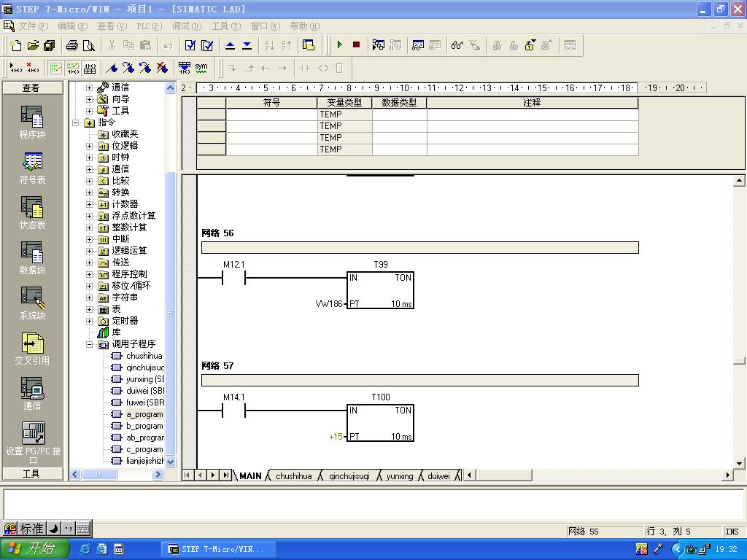Click the Download to PLC arrow icon
Screen dimensions: 747x560
point(247,45)
